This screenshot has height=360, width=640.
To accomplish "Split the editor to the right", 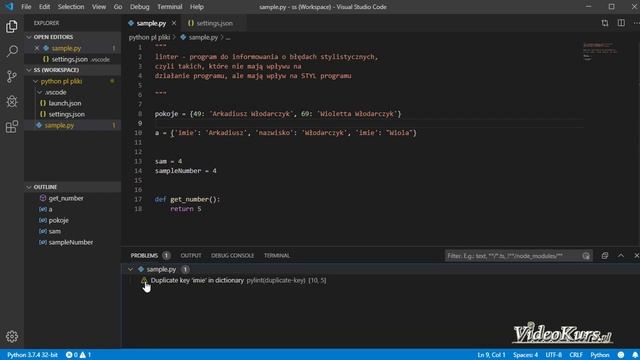I will click(621, 23).
